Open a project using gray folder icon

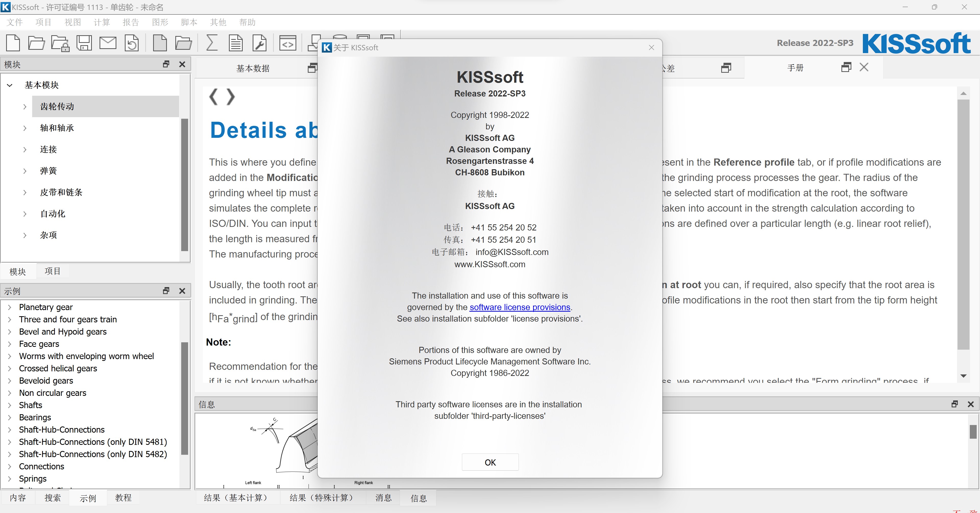pos(183,43)
